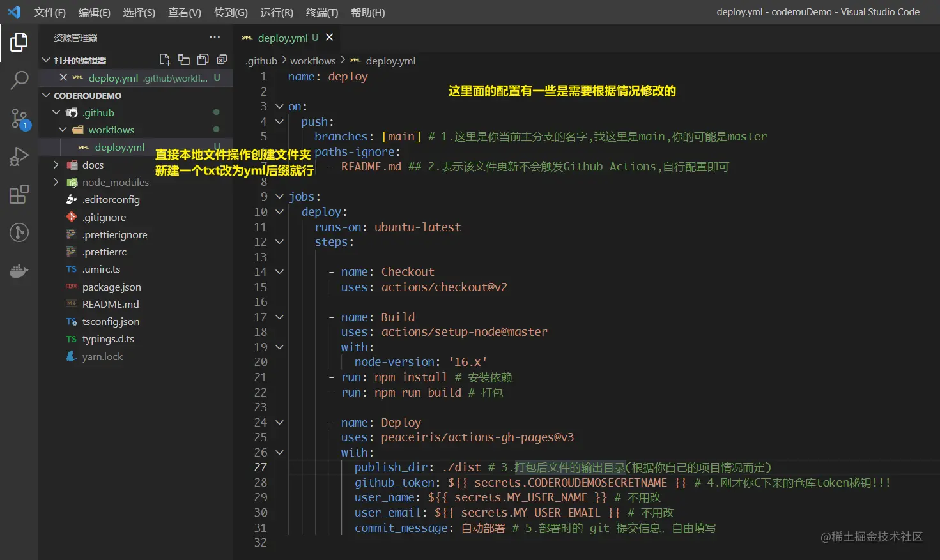Open typings.d.ts in the explorer
The image size is (940, 560).
[108, 338]
